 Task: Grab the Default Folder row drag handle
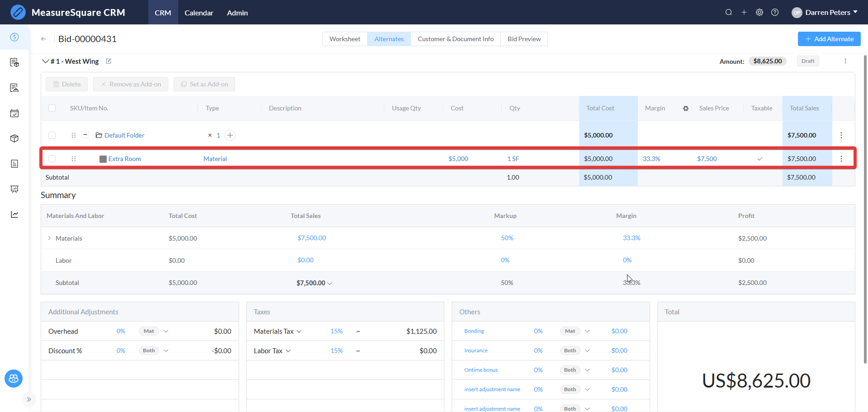74,135
